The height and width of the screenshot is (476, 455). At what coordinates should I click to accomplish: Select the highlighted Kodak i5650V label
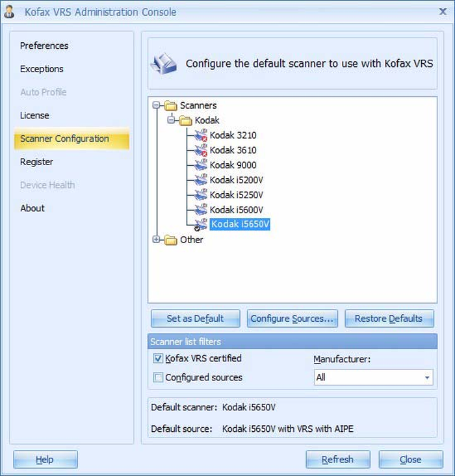point(240,224)
